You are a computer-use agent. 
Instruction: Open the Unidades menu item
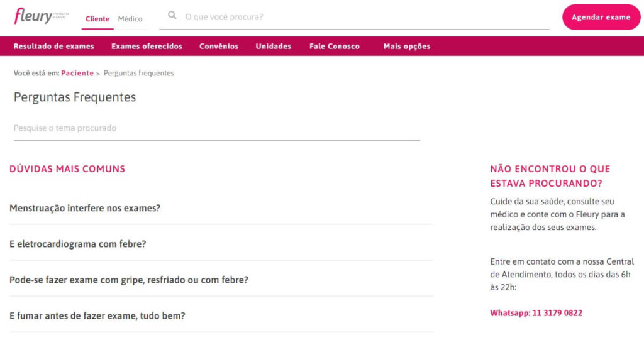point(273,47)
